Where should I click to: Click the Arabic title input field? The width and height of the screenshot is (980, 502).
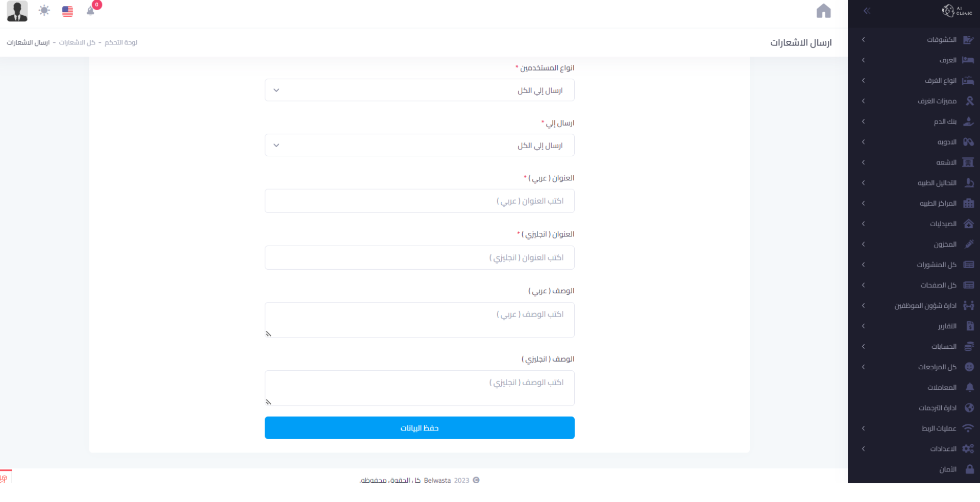tap(419, 201)
